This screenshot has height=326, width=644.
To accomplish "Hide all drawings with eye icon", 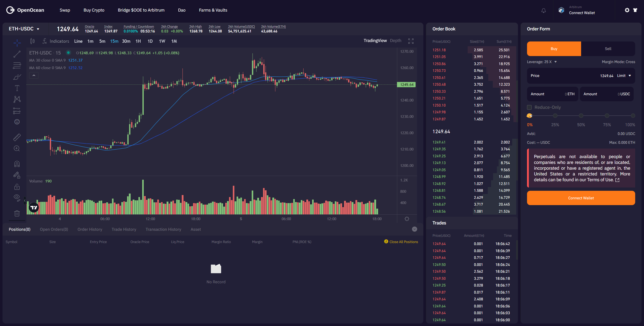I will [17, 198].
